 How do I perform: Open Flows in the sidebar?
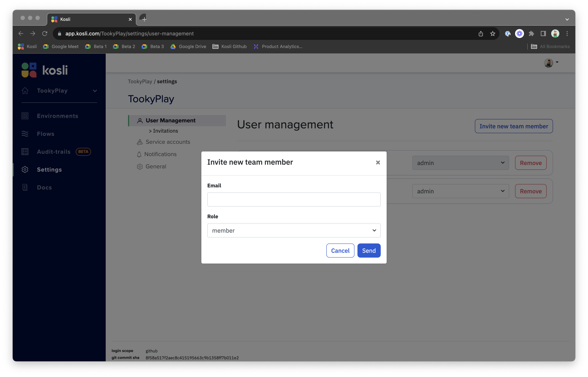46,134
